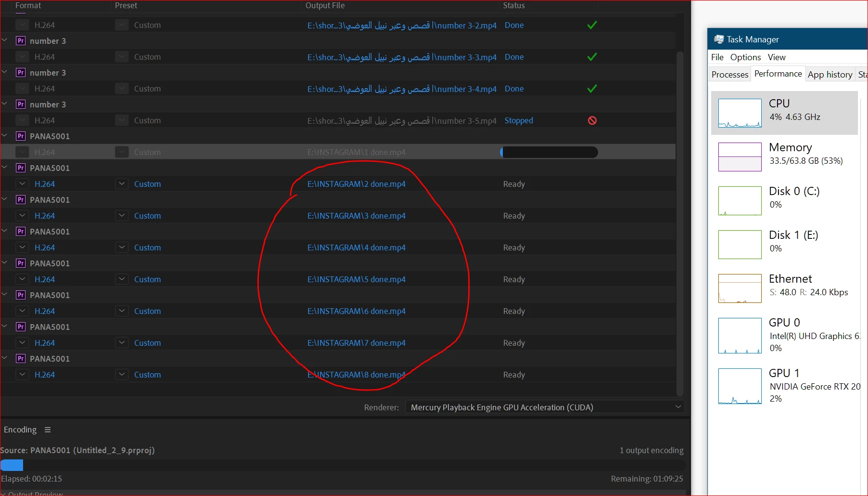Click the H.264 format link for 4 done.mp4
The height and width of the screenshot is (496, 868).
pos(45,248)
